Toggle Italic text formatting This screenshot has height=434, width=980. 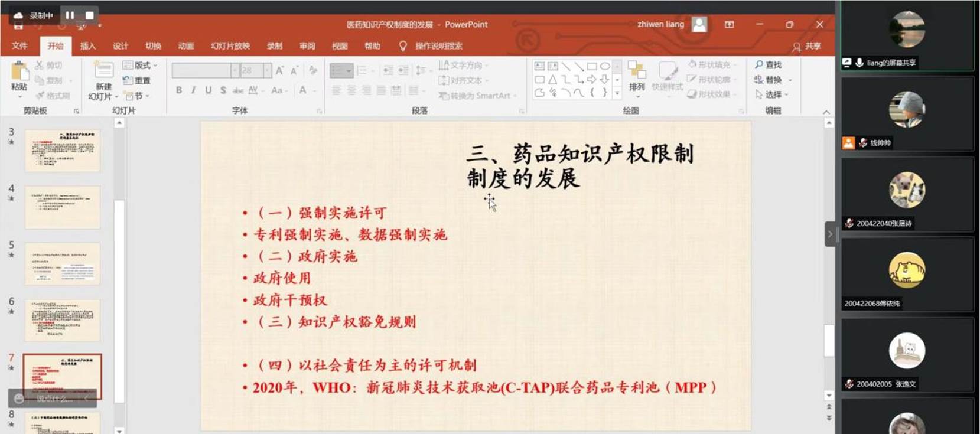(x=193, y=90)
